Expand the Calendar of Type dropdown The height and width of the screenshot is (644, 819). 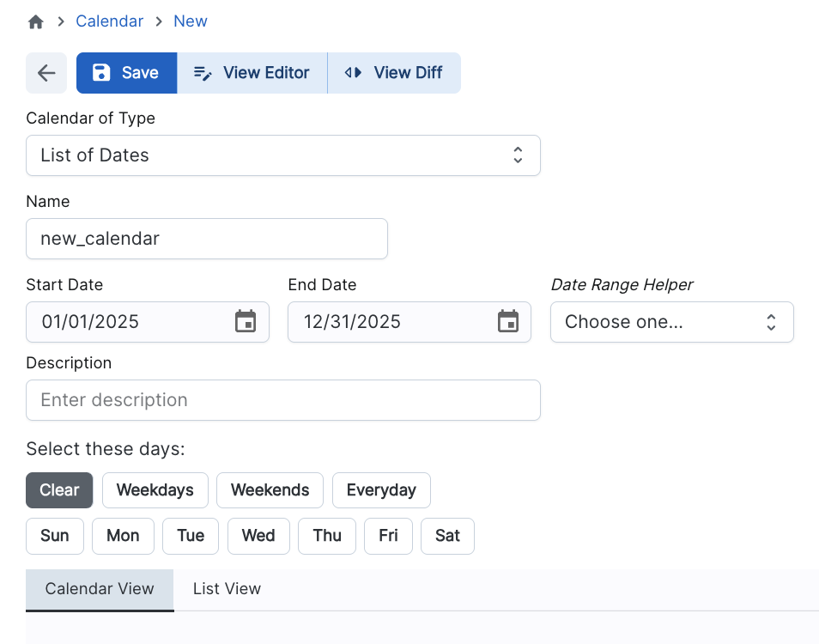pos(282,155)
